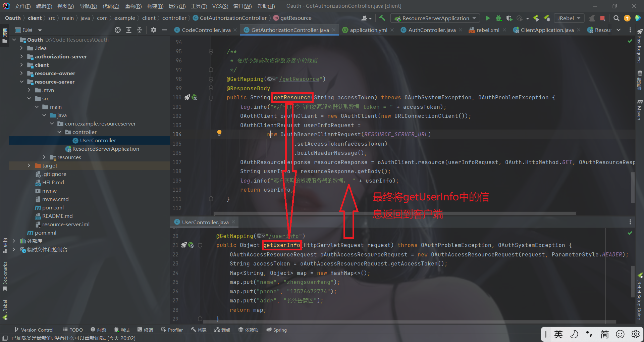Open the Spring tool window
The width and height of the screenshot is (644, 342).
point(276,330)
